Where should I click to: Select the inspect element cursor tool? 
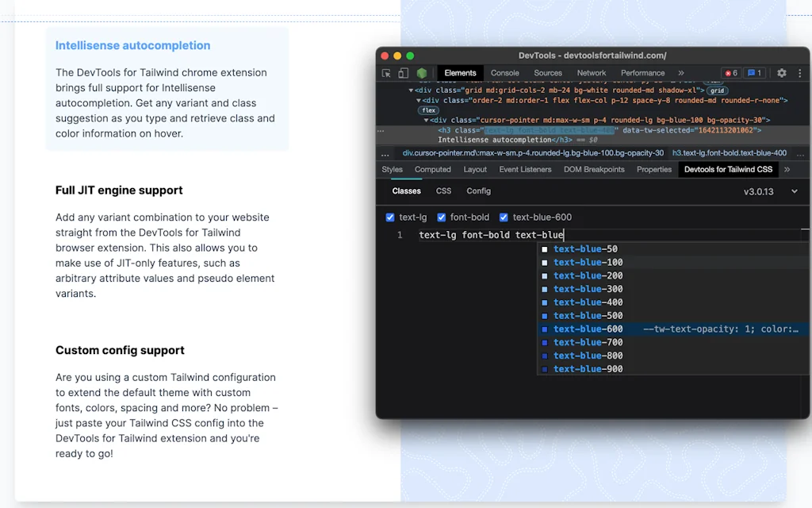click(386, 72)
